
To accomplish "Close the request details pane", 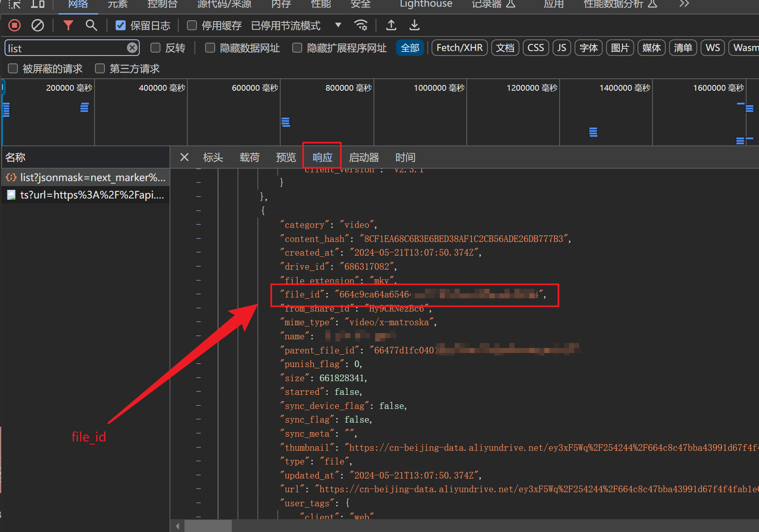I will click(184, 157).
